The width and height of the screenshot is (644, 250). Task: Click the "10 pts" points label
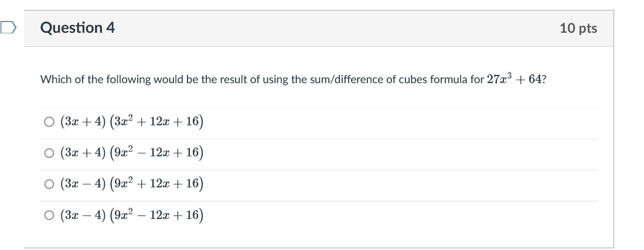coord(578,28)
